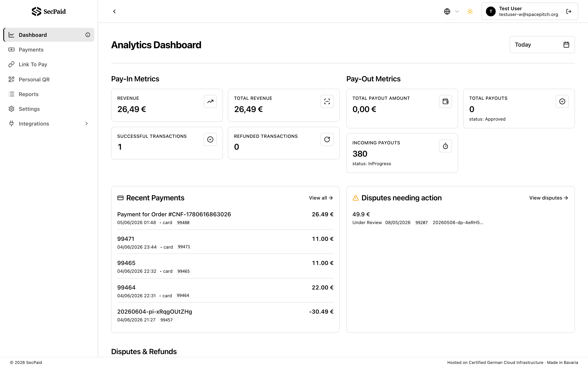This screenshot has height=368, width=588.
Task: Click the Total Payout Amount wallet icon
Action: click(x=445, y=101)
